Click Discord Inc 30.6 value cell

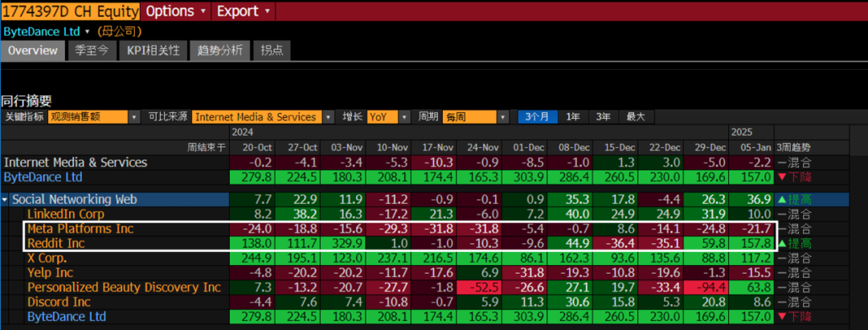[571, 302]
